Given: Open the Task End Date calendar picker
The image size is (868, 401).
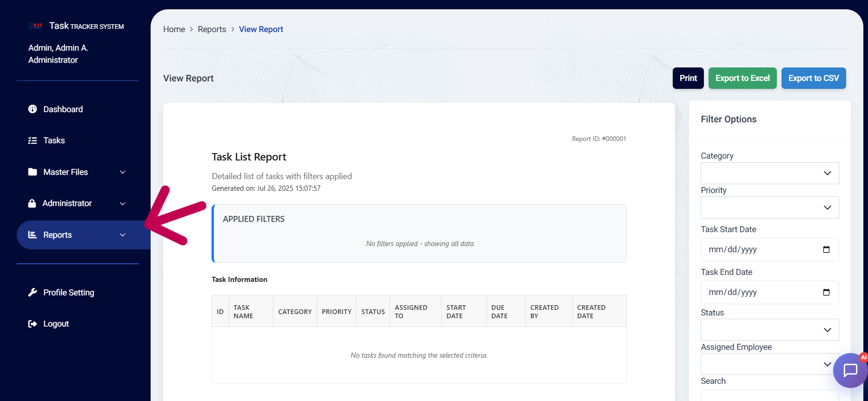Looking at the screenshot, I should (x=826, y=293).
